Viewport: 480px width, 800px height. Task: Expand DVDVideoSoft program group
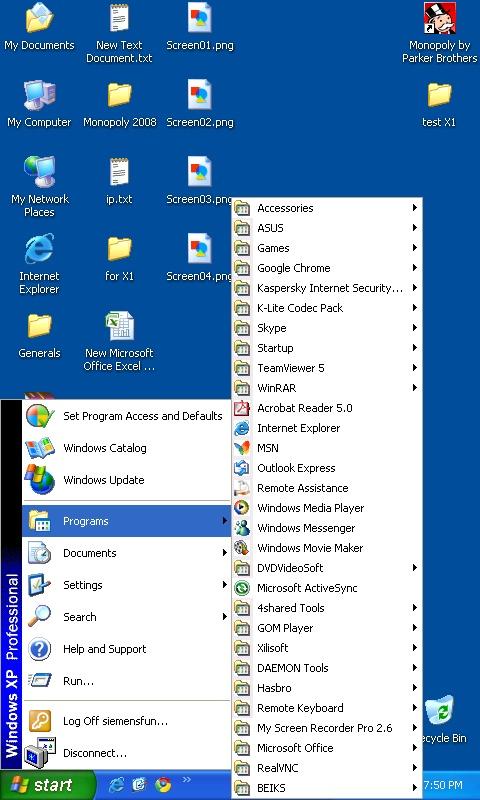[327, 568]
